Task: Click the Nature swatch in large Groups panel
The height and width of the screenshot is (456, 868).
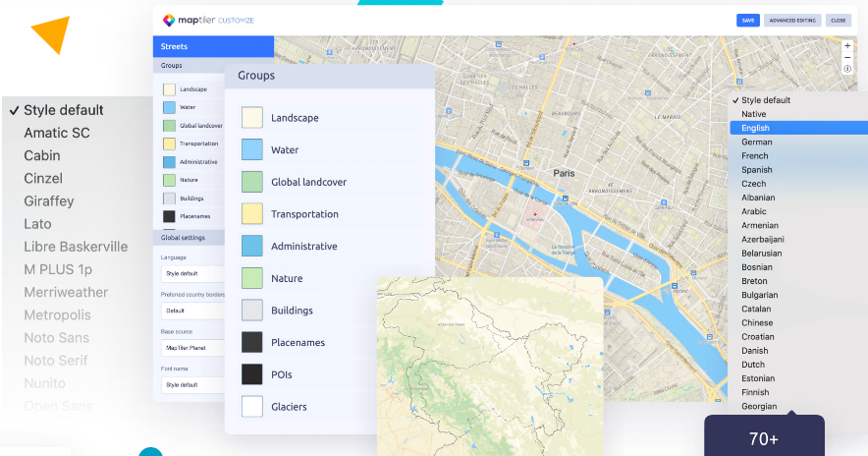Action: 252,278
